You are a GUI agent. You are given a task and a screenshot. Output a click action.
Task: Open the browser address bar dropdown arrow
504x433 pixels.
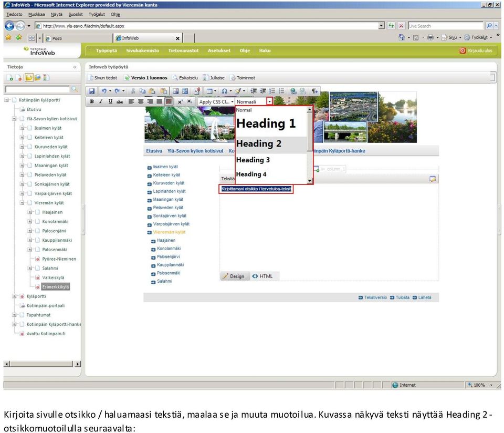tap(381, 26)
